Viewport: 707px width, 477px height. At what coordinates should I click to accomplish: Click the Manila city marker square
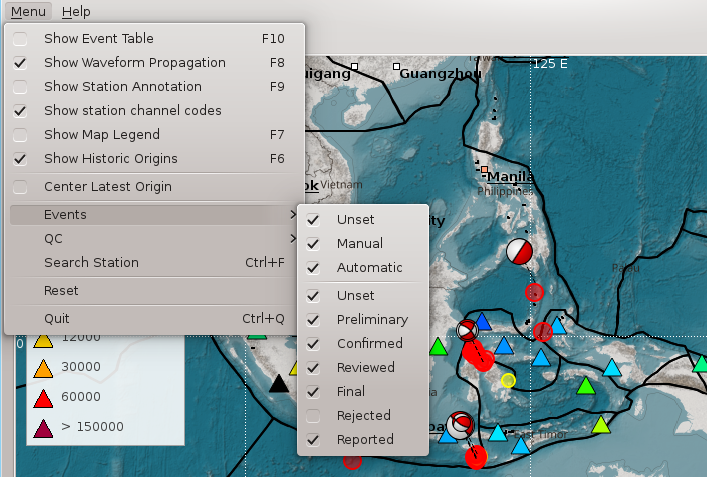[484, 170]
